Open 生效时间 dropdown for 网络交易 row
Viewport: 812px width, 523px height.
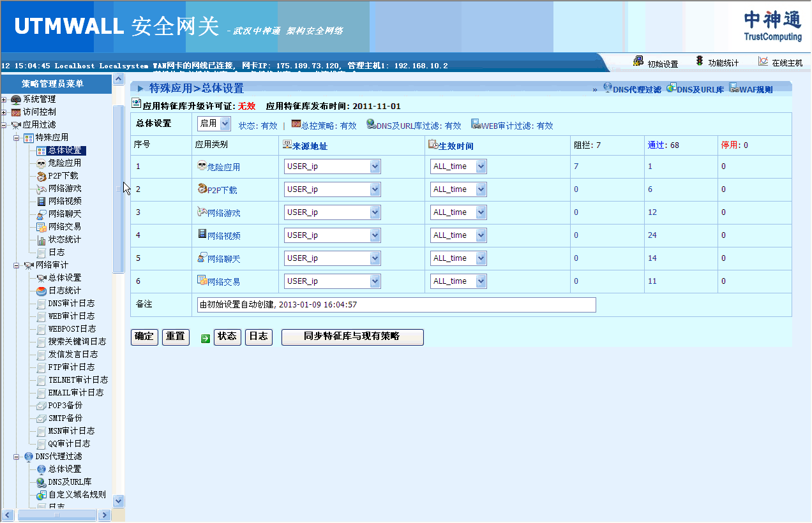481,281
